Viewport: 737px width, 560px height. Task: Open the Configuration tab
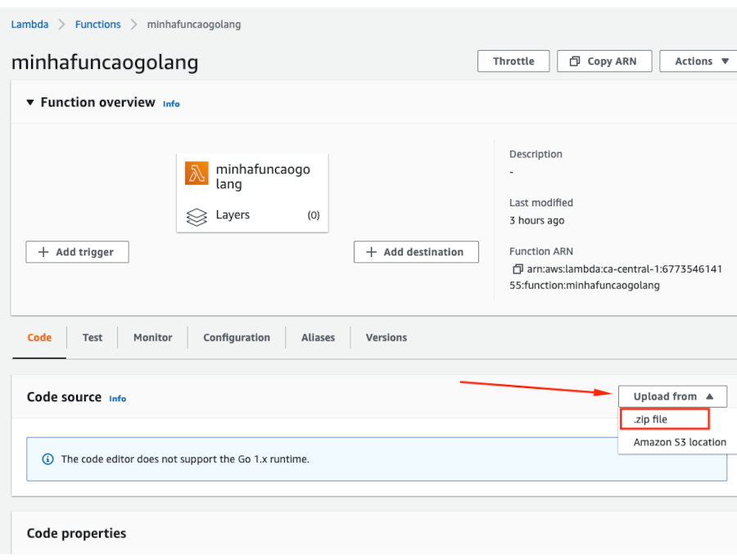point(236,337)
